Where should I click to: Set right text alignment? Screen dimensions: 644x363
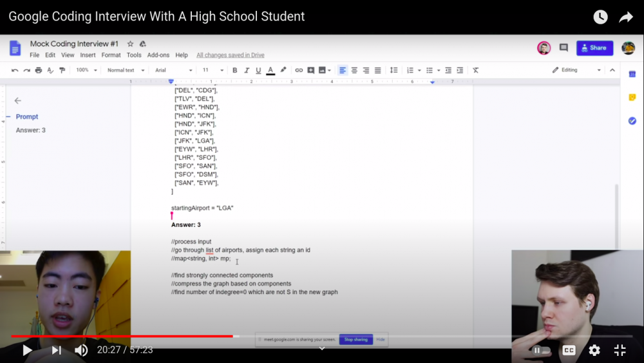pyautogui.click(x=366, y=70)
